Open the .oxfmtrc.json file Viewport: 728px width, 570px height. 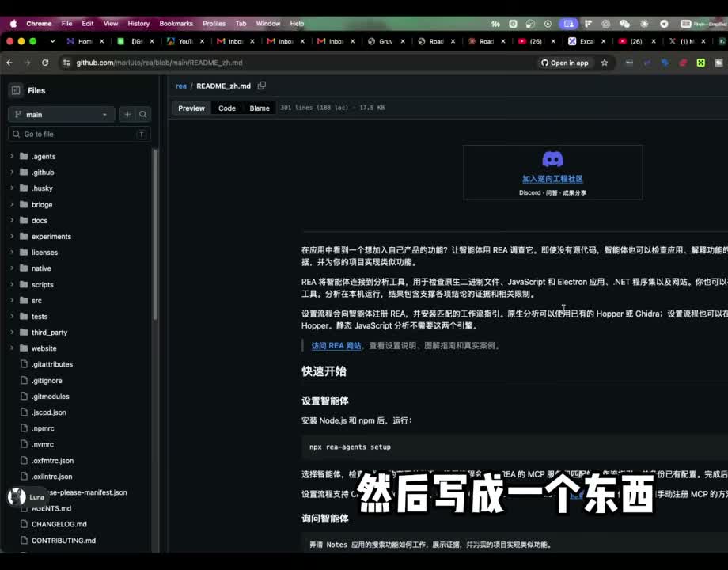pyautogui.click(x=52, y=461)
